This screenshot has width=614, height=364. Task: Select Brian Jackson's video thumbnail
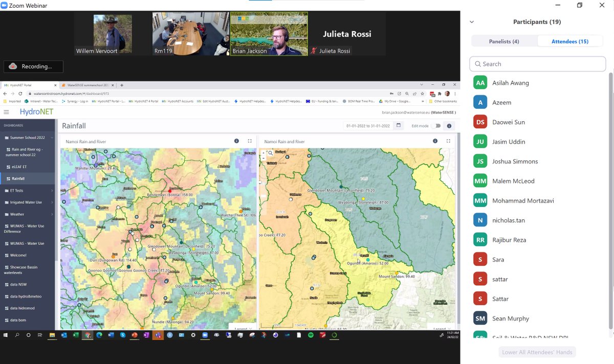[x=269, y=34]
